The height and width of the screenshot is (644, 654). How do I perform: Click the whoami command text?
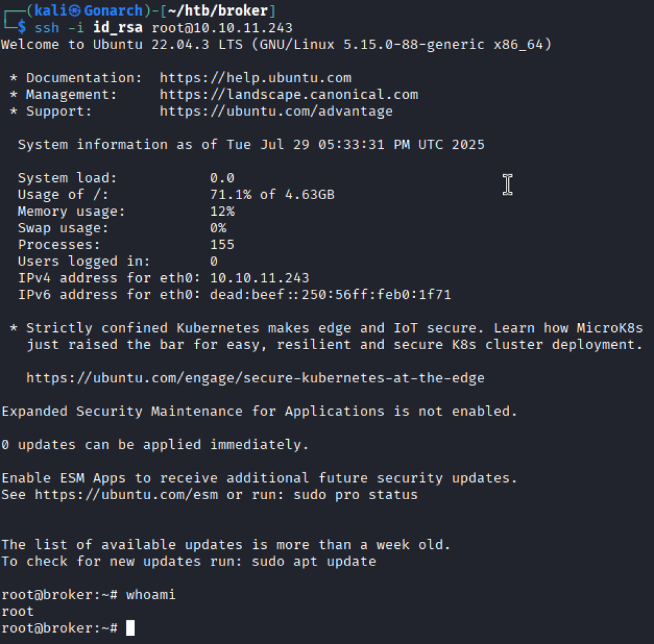tap(151, 595)
